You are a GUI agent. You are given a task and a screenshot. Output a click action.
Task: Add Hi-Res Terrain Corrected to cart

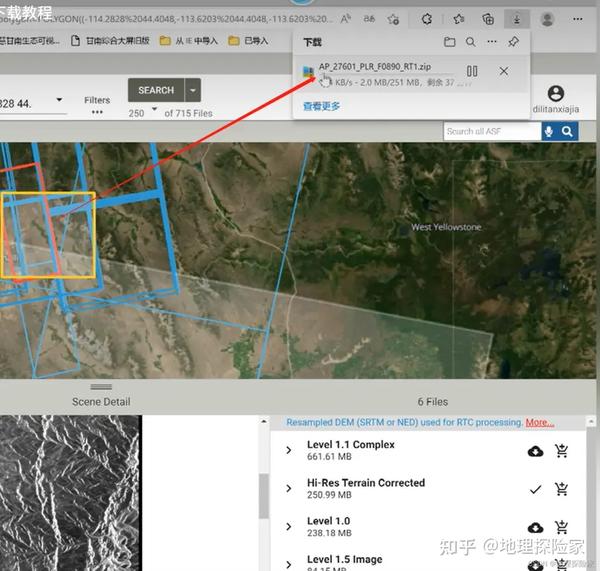[561, 489]
